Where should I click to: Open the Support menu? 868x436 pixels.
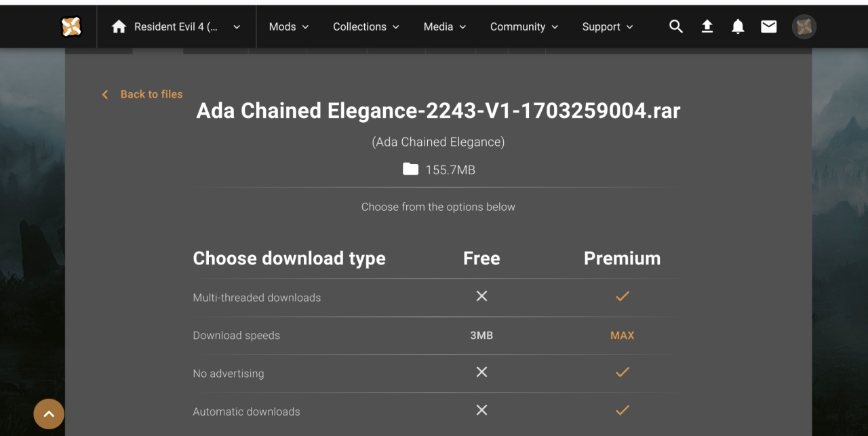tap(607, 27)
